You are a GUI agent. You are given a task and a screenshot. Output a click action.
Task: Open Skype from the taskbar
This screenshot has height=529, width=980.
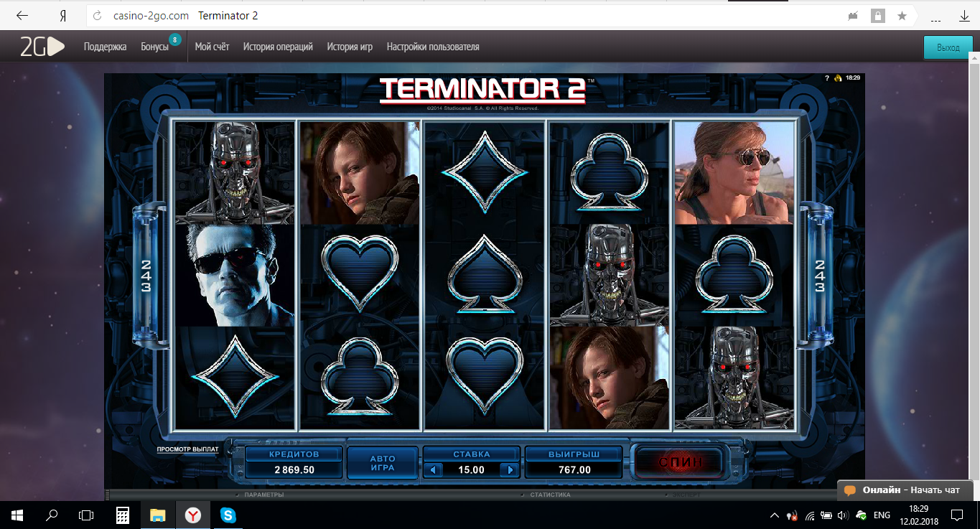point(228,515)
